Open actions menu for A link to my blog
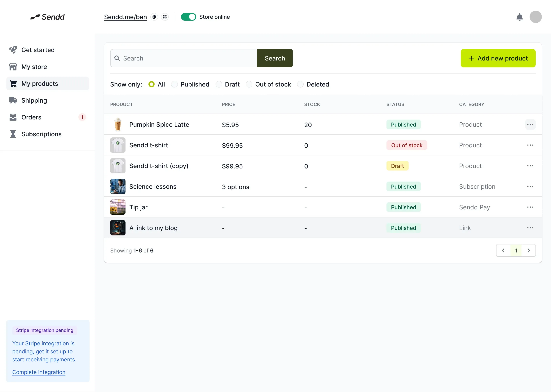 pyautogui.click(x=530, y=228)
